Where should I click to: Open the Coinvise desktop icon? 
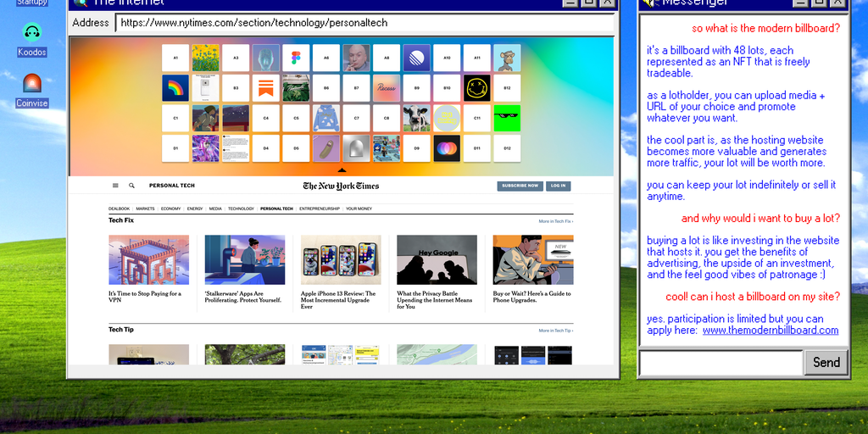(x=32, y=91)
